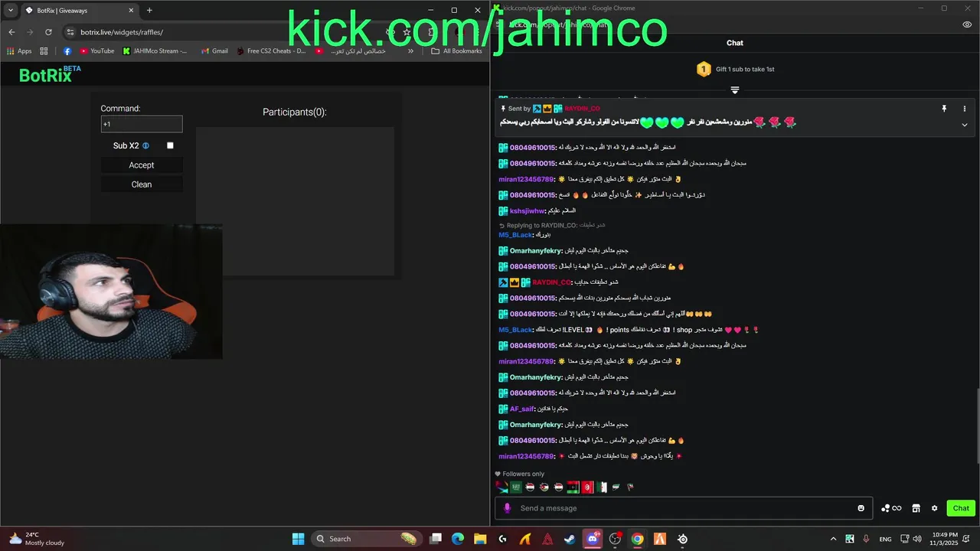Open pinned message more options menu
Screen dimensions: 980x551
(965, 109)
